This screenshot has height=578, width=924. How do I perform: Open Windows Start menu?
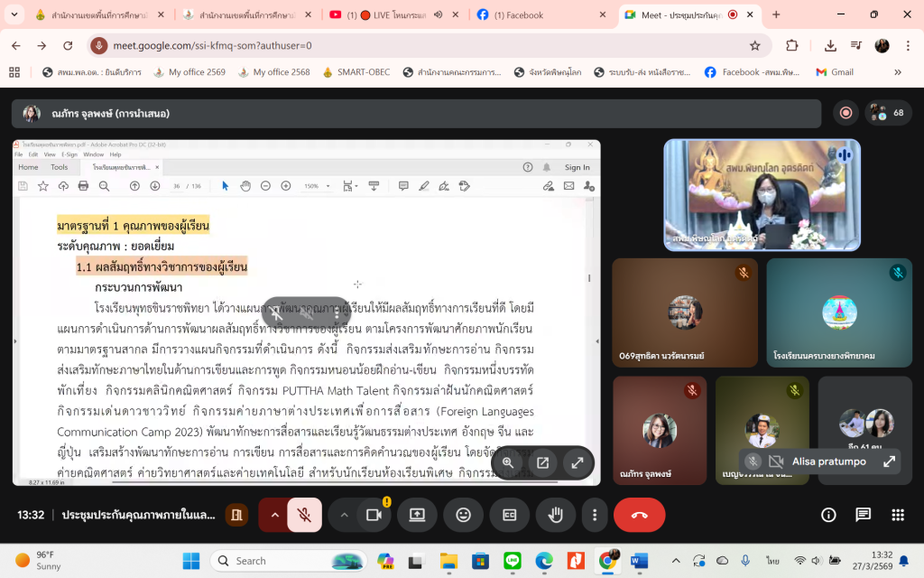191,561
